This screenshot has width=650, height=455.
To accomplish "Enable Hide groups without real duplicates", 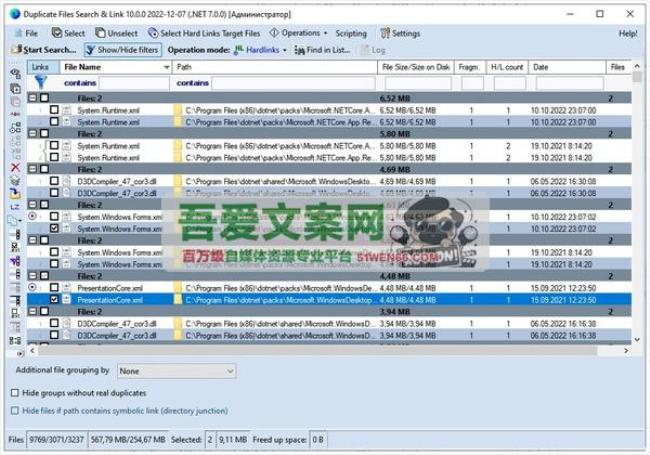I will point(15,393).
